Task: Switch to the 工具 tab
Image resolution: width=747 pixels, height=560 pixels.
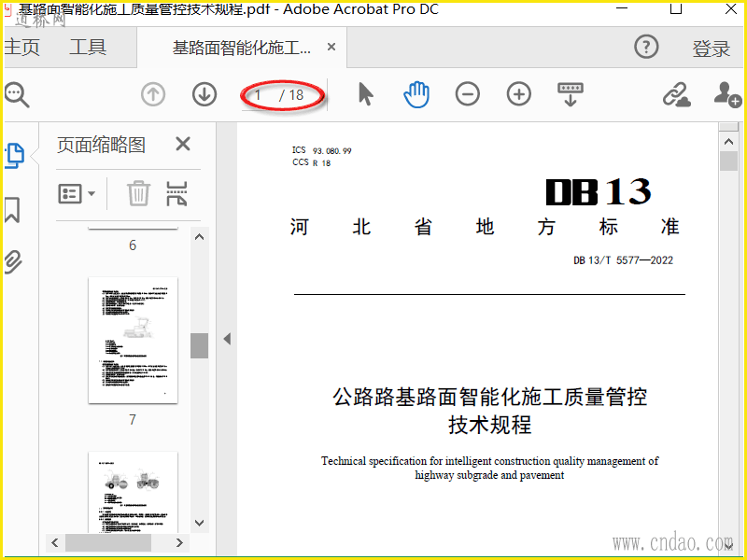Action: (88, 47)
